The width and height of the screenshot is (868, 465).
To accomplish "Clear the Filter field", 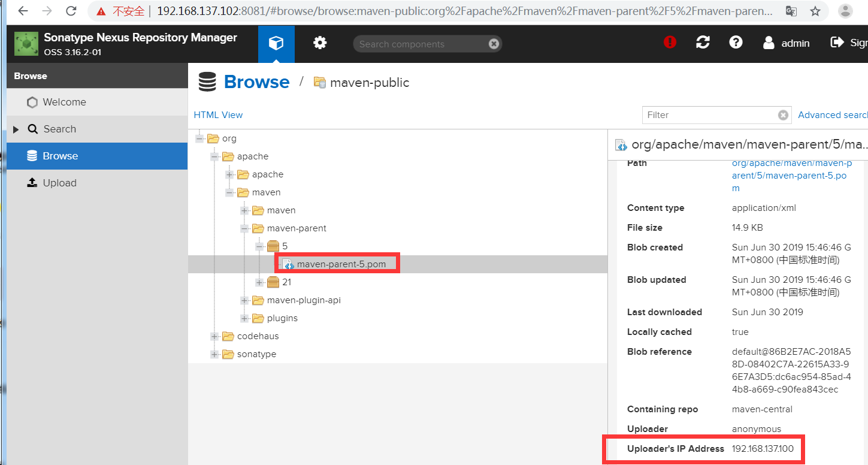I will point(783,115).
